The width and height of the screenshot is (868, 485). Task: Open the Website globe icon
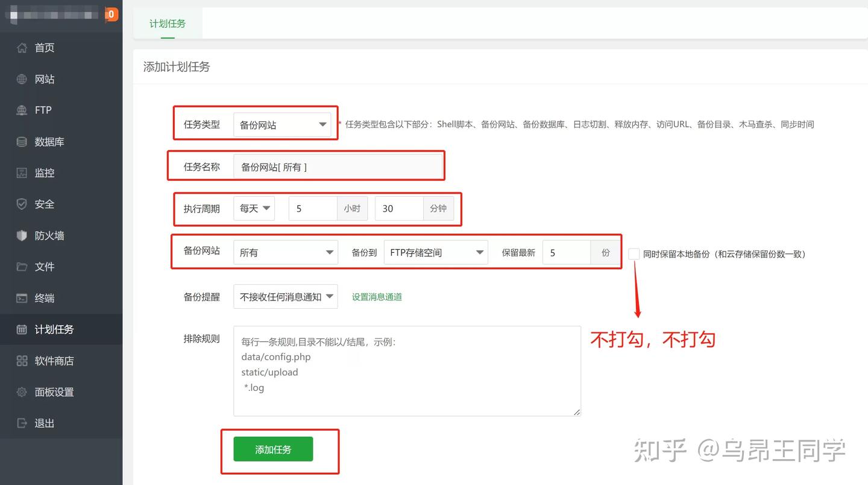point(22,79)
